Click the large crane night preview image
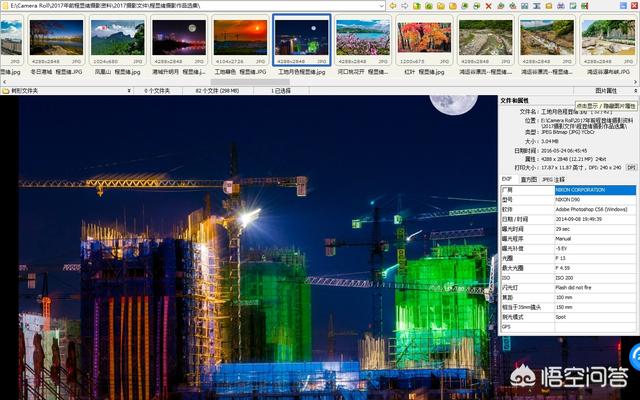Image resolution: width=640 pixels, height=400 pixels. [x=257, y=248]
